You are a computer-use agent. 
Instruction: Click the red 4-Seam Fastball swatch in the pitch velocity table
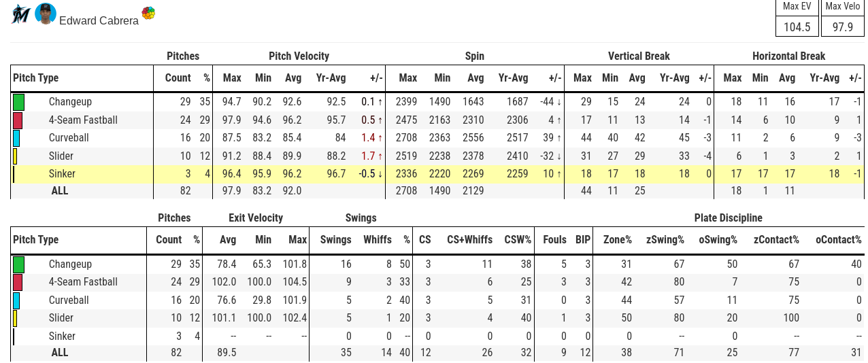click(18, 120)
